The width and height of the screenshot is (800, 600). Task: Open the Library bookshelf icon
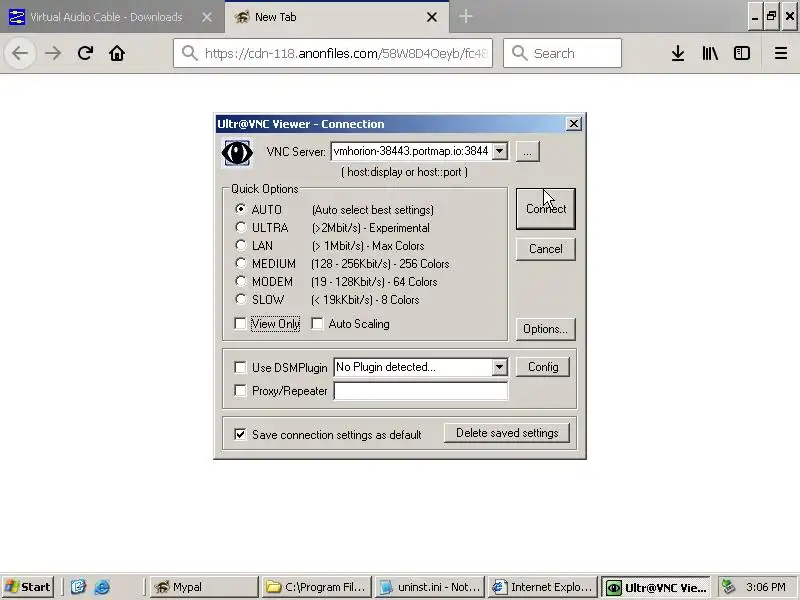(x=710, y=53)
